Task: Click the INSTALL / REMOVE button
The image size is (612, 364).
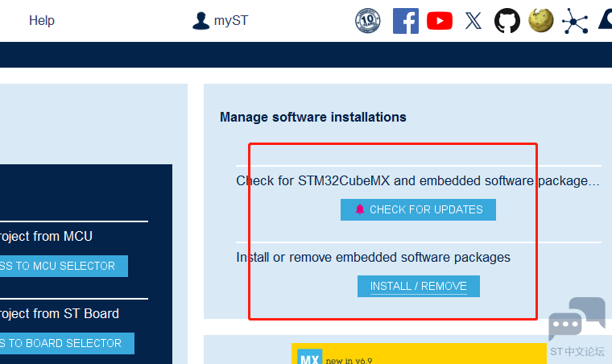Action: click(x=419, y=287)
